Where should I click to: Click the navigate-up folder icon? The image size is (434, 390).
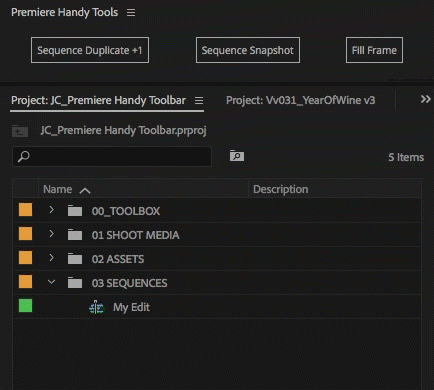(20, 131)
